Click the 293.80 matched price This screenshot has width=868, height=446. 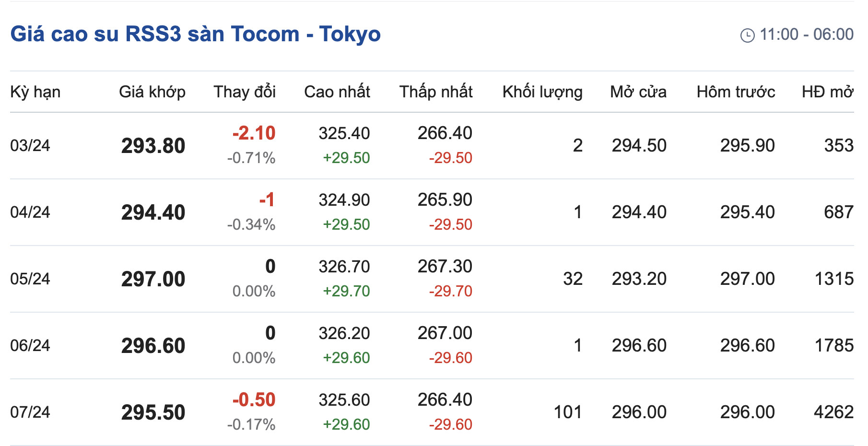(153, 146)
